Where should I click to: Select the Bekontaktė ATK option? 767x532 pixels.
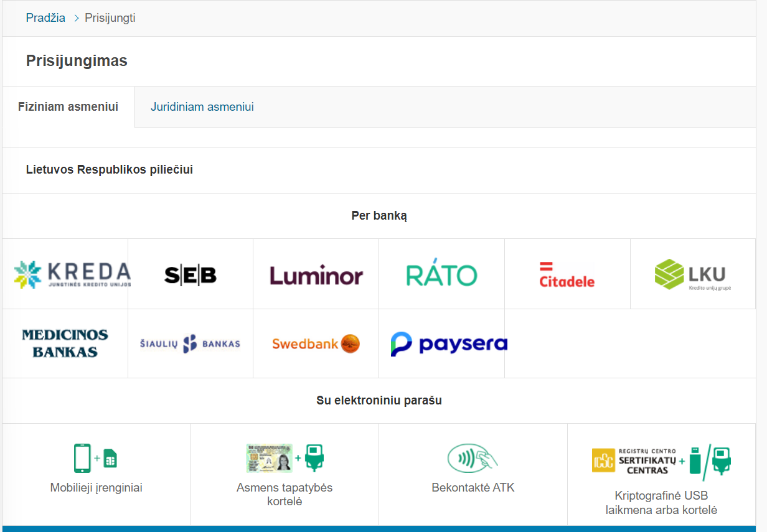tap(473, 488)
